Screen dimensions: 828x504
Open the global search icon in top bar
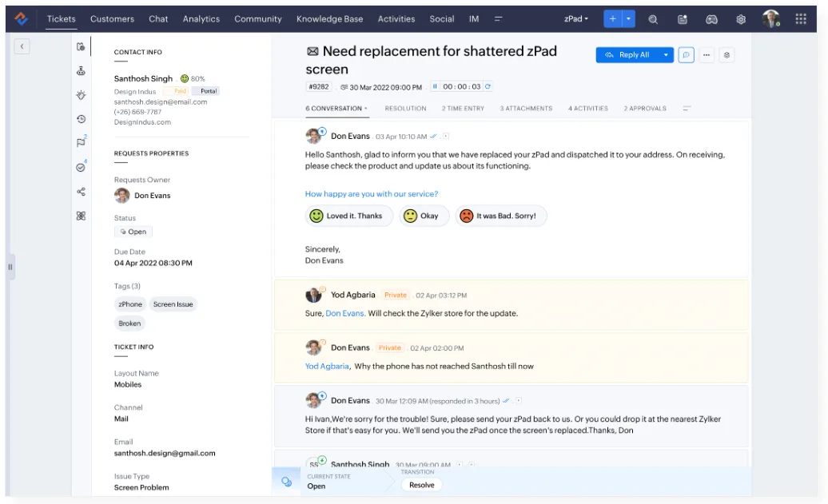click(653, 19)
